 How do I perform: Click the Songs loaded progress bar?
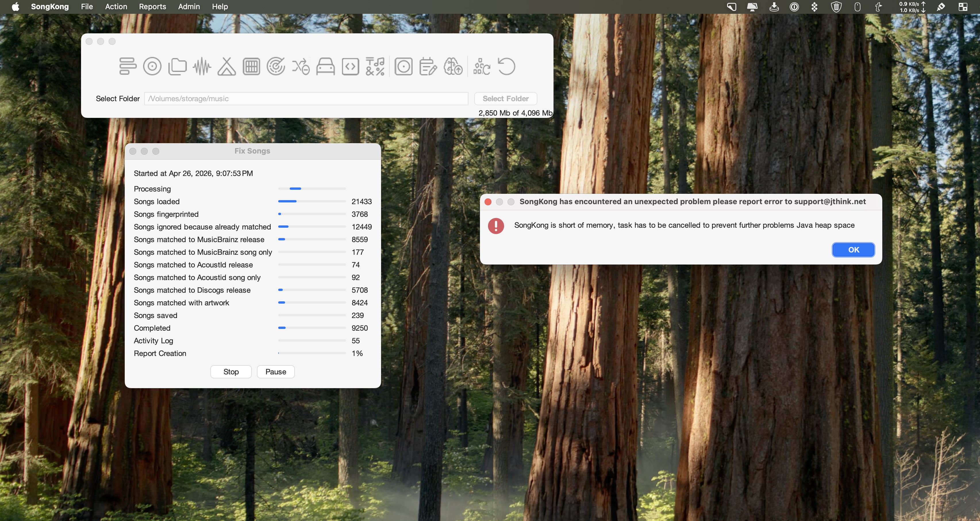pyautogui.click(x=312, y=201)
